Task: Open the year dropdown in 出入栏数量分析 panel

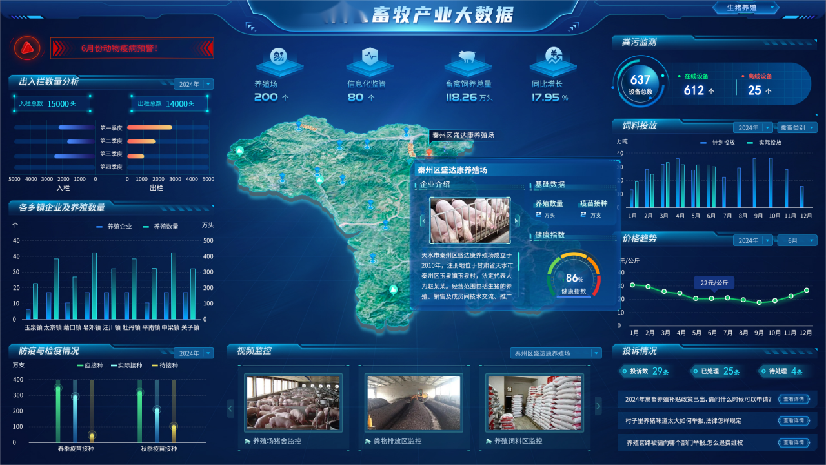Action: tap(193, 84)
